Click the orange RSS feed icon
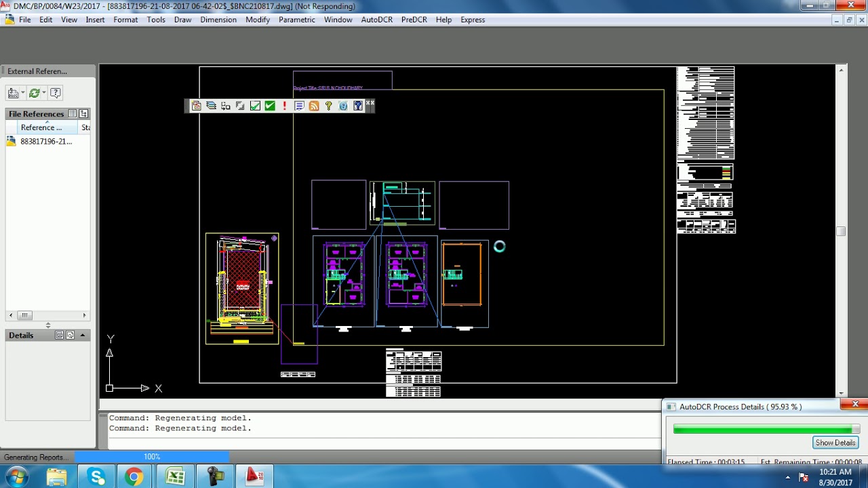 [314, 106]
